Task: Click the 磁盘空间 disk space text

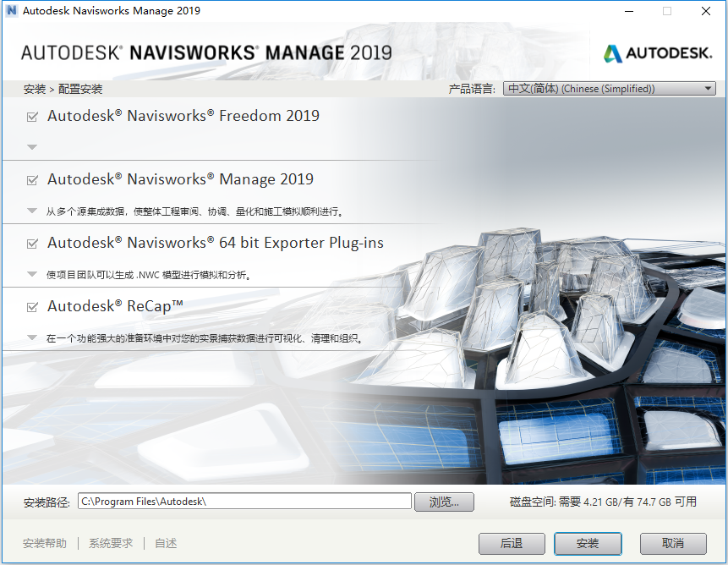Action: (603, 502)
